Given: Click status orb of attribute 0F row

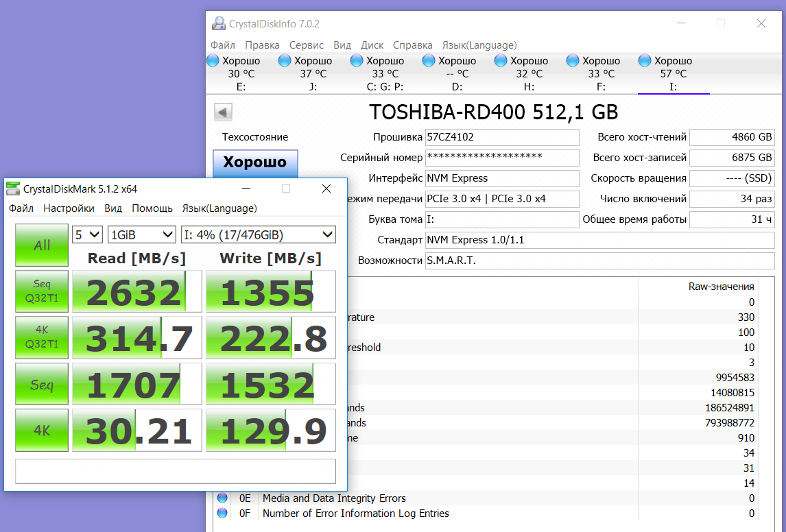Looking at the screenshot, I should click(222, 513).
